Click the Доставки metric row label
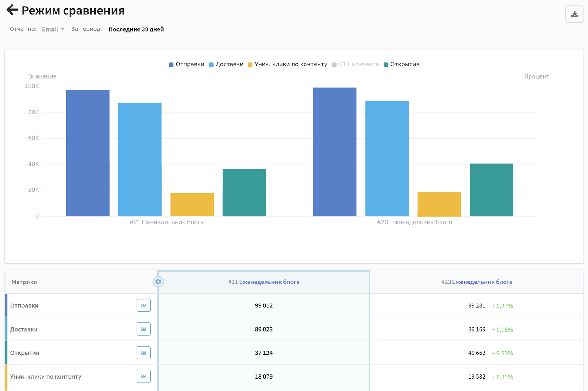 24,329
